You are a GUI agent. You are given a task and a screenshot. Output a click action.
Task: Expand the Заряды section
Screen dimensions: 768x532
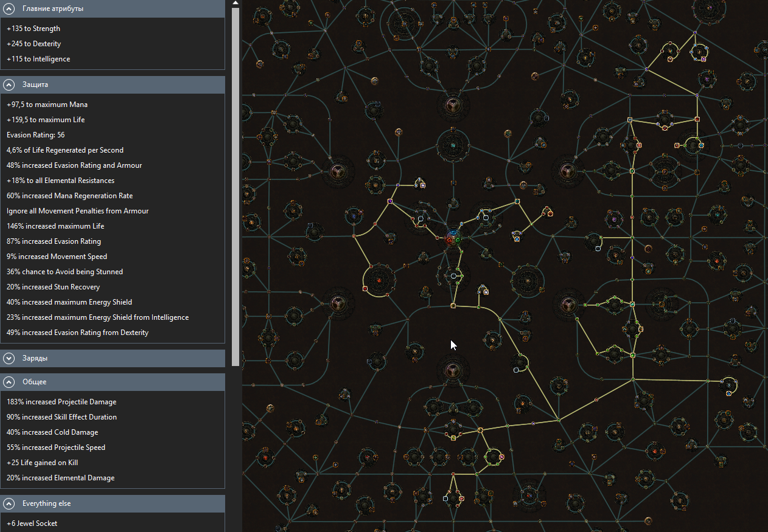9,358
